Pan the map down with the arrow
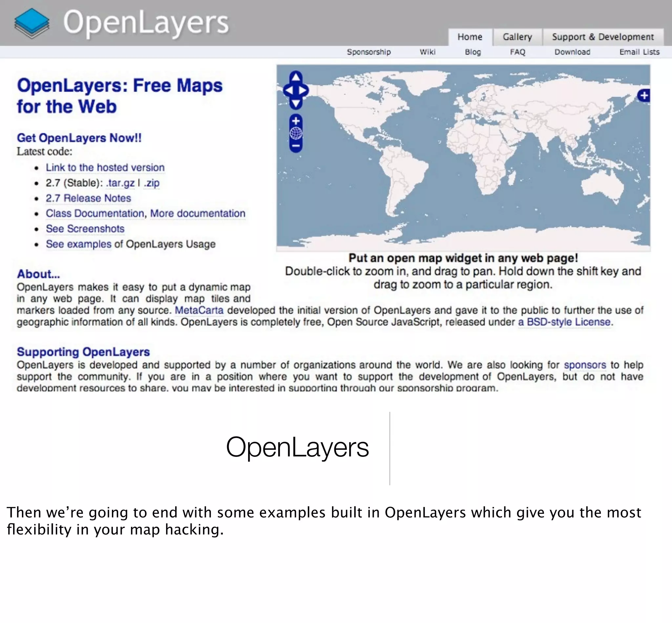Viewport: 672px width, 623px height. pos(296,103)
